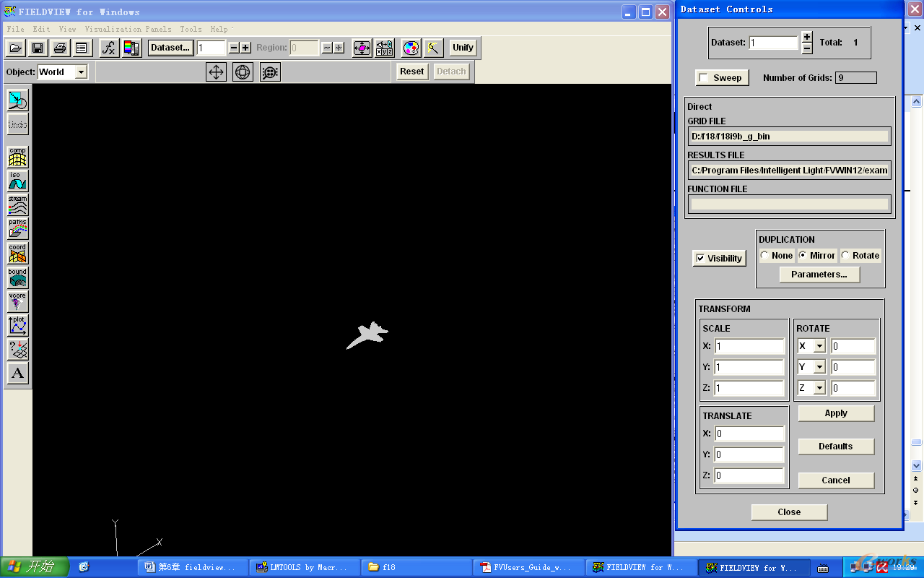Image resolution: width=924 pixels, height=578 pixels.
Task: Click the Close button at panel bottom
Action: 789,512
